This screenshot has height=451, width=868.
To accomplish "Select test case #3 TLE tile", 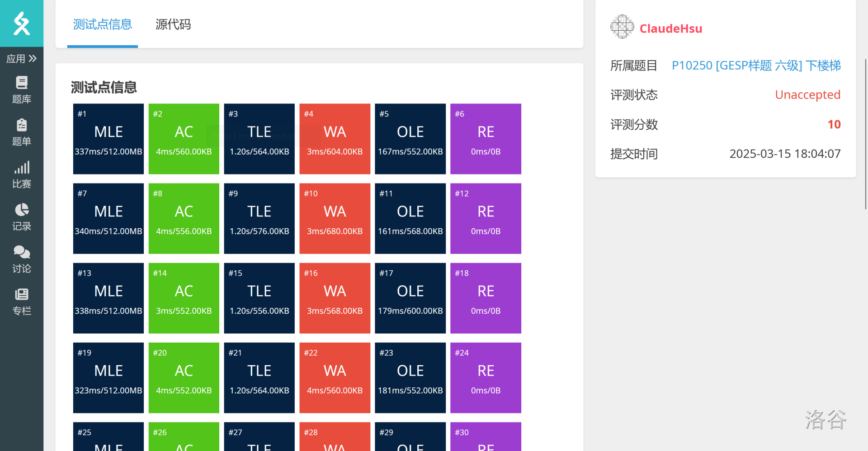I will pyautogui.click(x=259, y=139).
